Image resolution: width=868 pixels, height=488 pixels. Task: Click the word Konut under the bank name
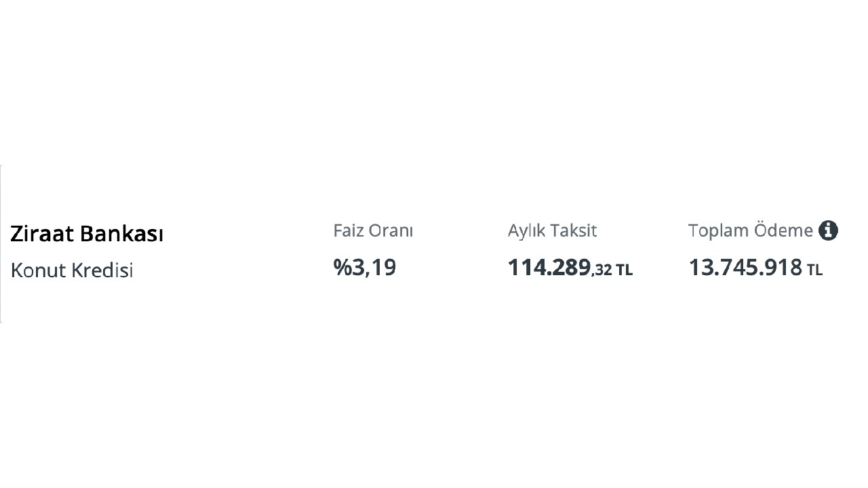[37, 270]
